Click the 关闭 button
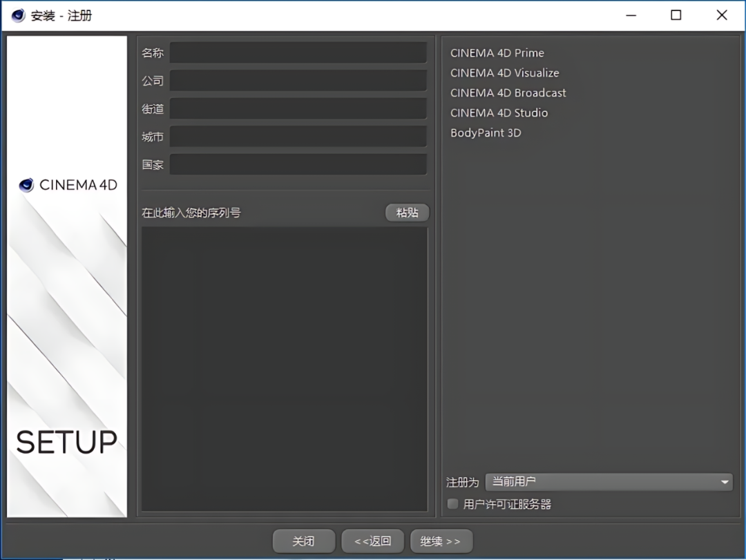The height and width of the screenshot is (560, 746). pyautogui.click(x=304, y=541)
